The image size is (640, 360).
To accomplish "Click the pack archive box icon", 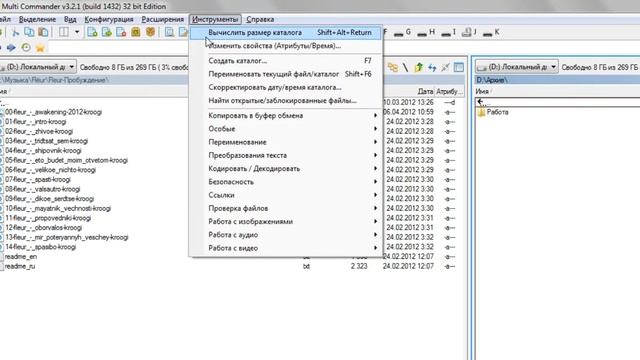I will (136, 32).
